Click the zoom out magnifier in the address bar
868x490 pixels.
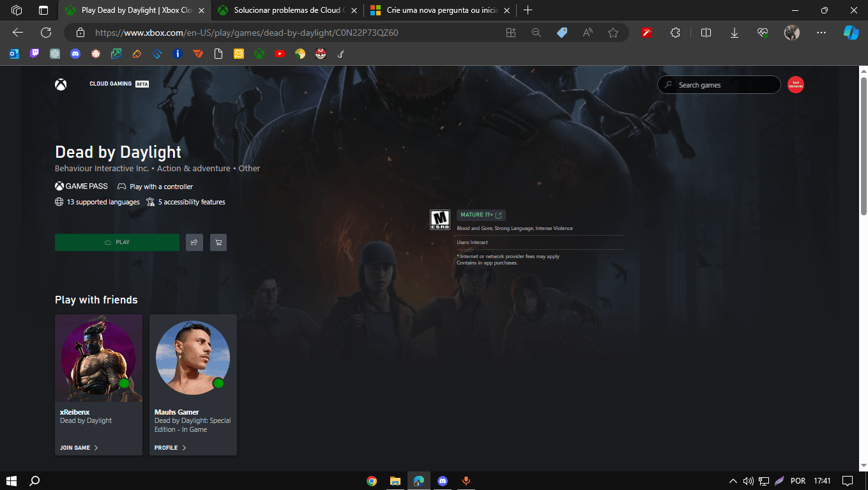tap(537, 33)
